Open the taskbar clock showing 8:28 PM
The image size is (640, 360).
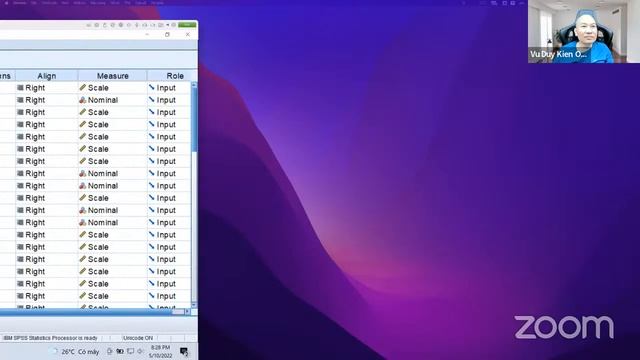pos(160,351)
